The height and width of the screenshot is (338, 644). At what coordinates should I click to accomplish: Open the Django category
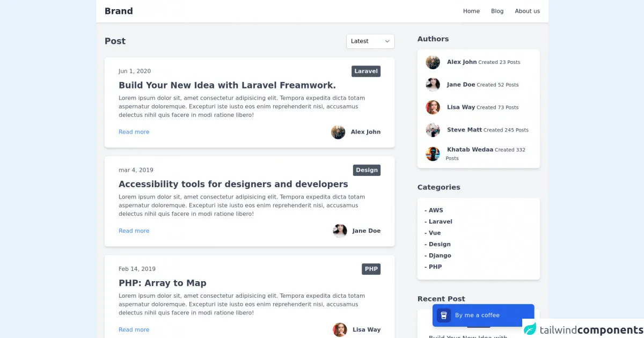click(x=440, y=255)
